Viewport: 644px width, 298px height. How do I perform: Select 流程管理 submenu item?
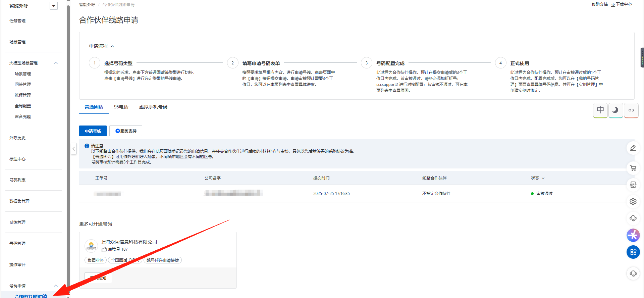click(23, 95)
